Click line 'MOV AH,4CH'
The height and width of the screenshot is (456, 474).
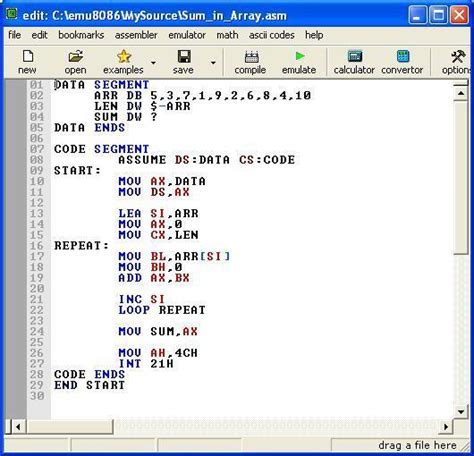coord(158,353)
